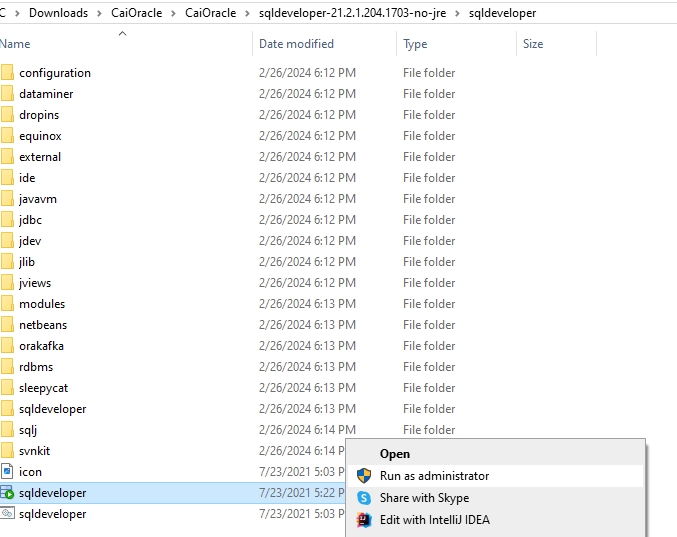Click the orakafka folder icon
Screen dimensions: 677x537
(7, 346)
